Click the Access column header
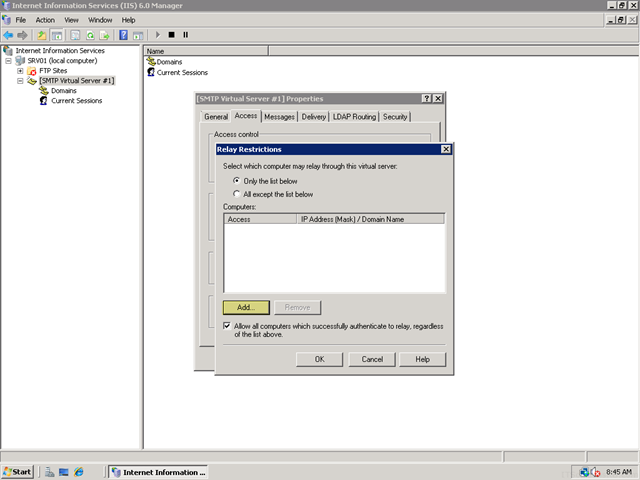The height and width of the screenshot is (480, 640). (x=260, y=219)
